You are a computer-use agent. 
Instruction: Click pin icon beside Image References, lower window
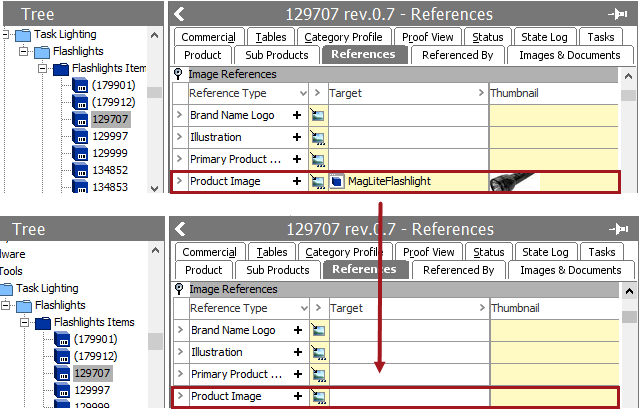[x=179, y=289]
